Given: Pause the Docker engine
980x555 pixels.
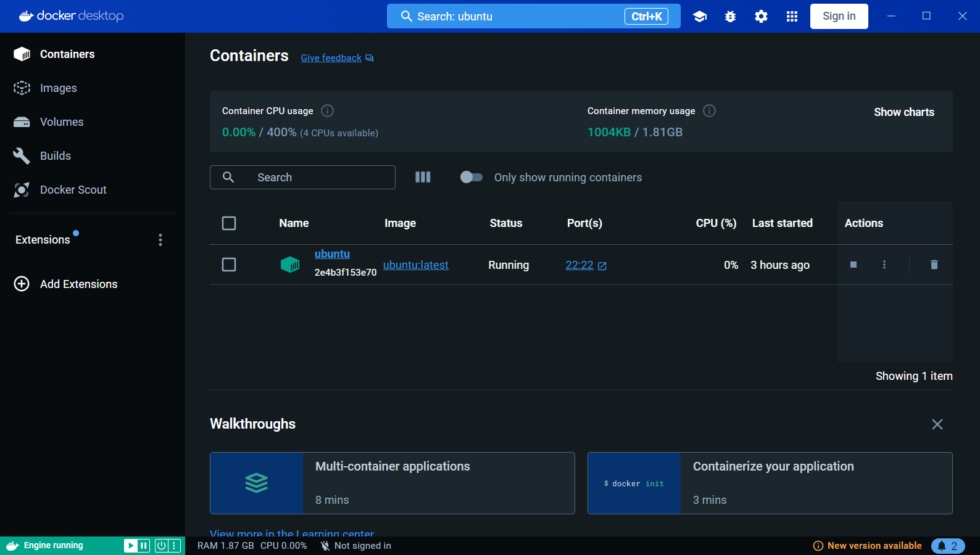Looking at the screenshot, I should point(144,546).
